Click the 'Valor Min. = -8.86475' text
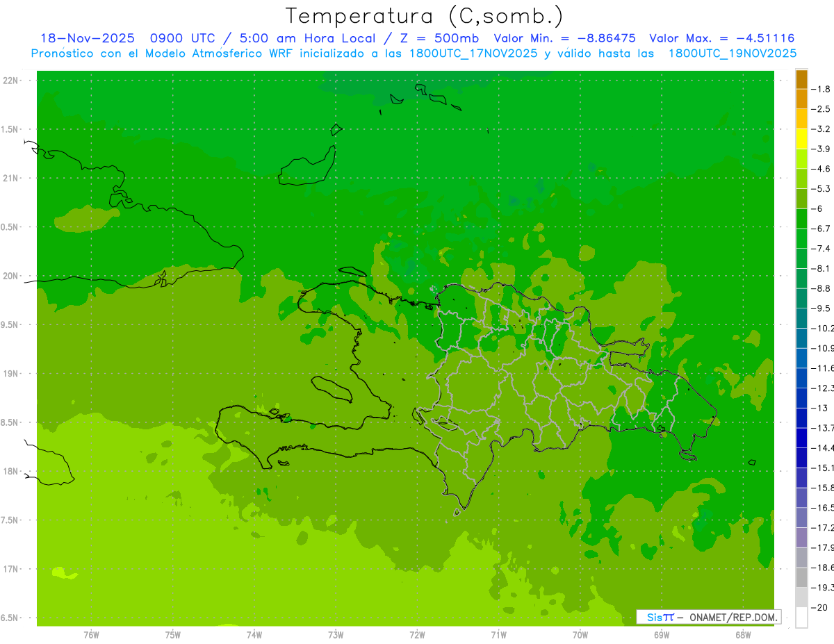Screen dimensions: 834x644 [564, 38]
